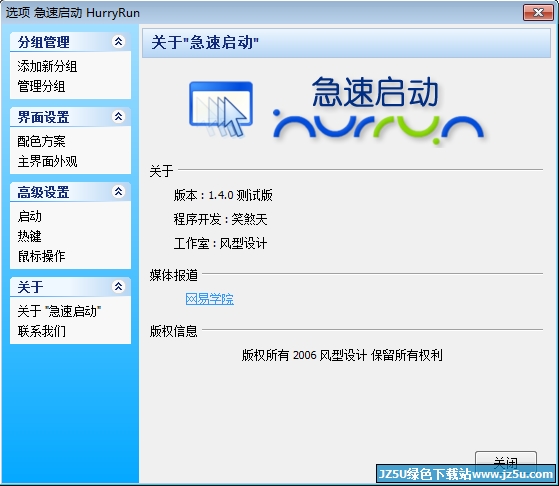Click the 关于"急速启动" page heading
This screenshot has width=559, height=486.
(x=205, y=42)
